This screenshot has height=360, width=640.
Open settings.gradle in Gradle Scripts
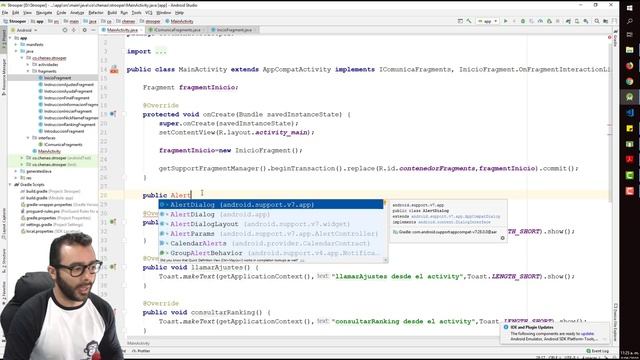click(x=39, y=224)
